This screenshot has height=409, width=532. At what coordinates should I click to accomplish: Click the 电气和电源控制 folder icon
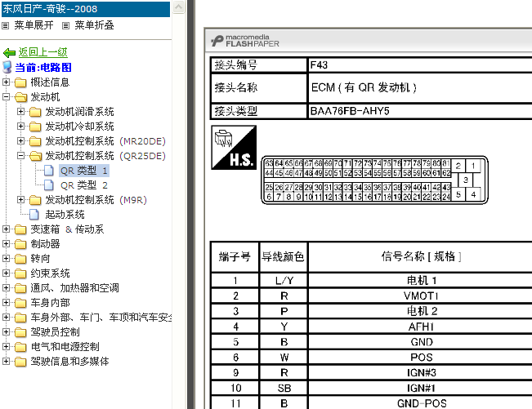tap(20, 347)
